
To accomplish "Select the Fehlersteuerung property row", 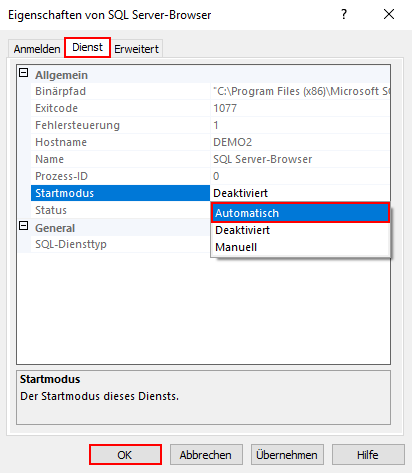I will (x=210, y=125).
